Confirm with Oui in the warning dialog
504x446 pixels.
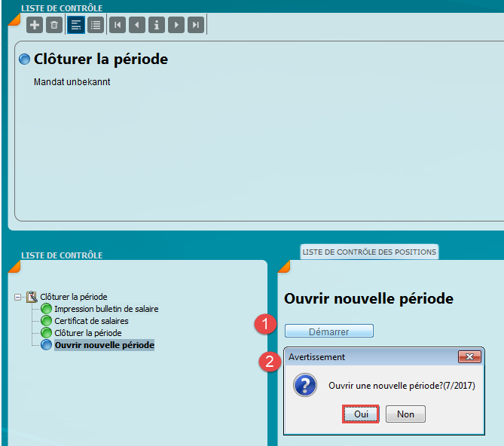360,414
